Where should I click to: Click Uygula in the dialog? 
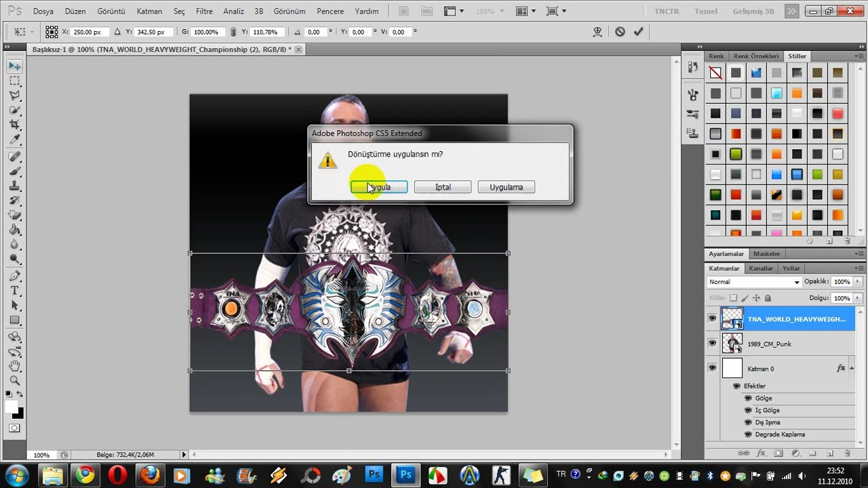379,187
